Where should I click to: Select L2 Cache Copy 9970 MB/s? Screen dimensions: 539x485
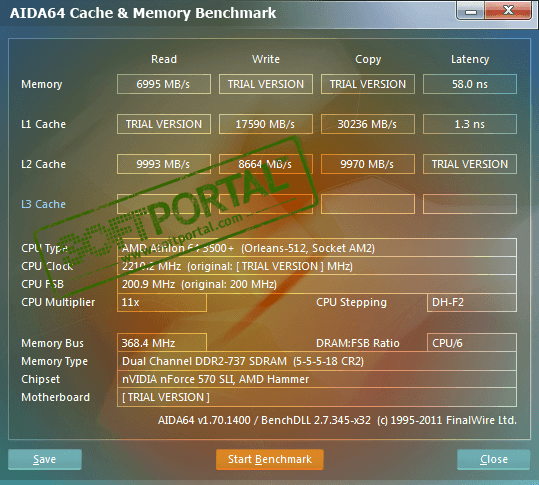pyautogui.click(x=368, y=164)
